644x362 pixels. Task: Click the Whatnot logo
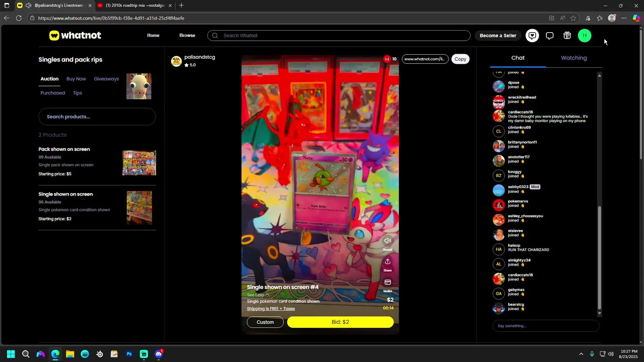click(75, 35)
